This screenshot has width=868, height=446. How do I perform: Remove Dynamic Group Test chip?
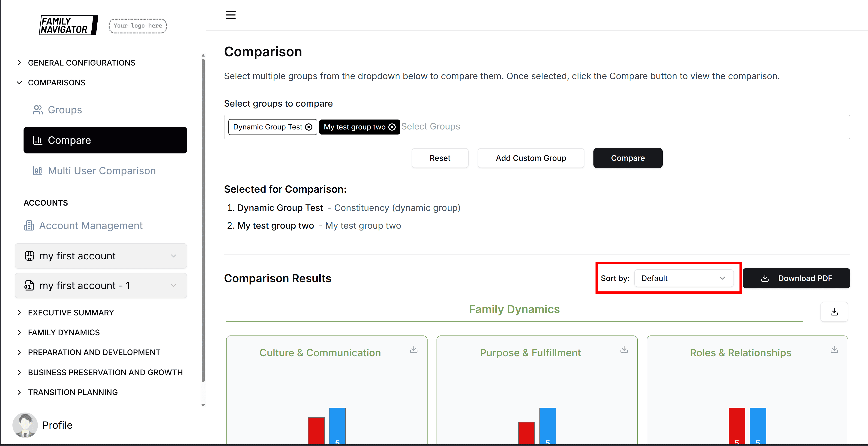point(309,127)
